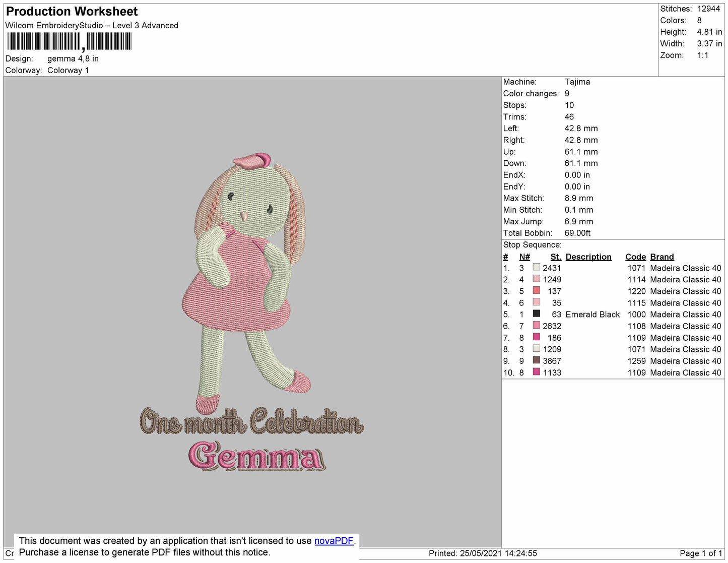This screenshot has height=563, width=728.
Task: Select color swatch for stop 4 code 1115
Action: coord(537,302)
